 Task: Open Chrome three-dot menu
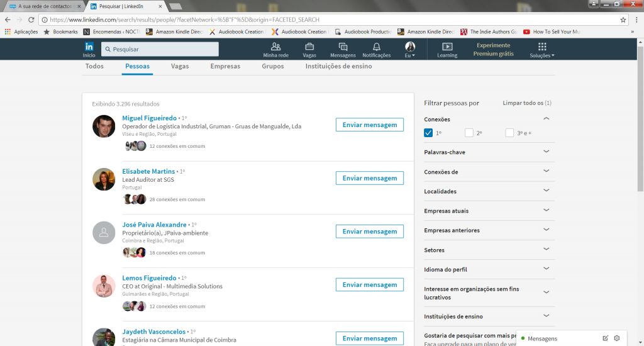pyautogui.click(x=636, y=20)
